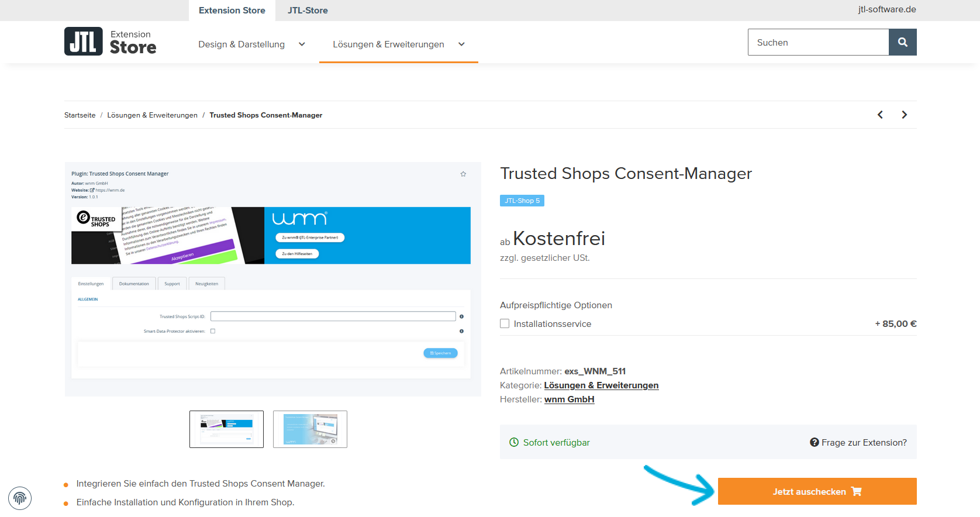
Task: Click the question mark help icon
Action: [814, 442]
